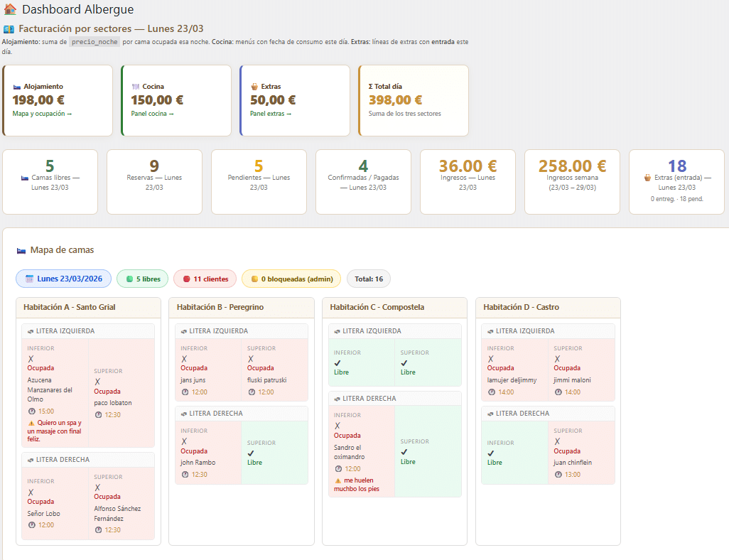This screenshot has height=560, width=729.
Task: Open the Panel cocina link
Action: 152,114
